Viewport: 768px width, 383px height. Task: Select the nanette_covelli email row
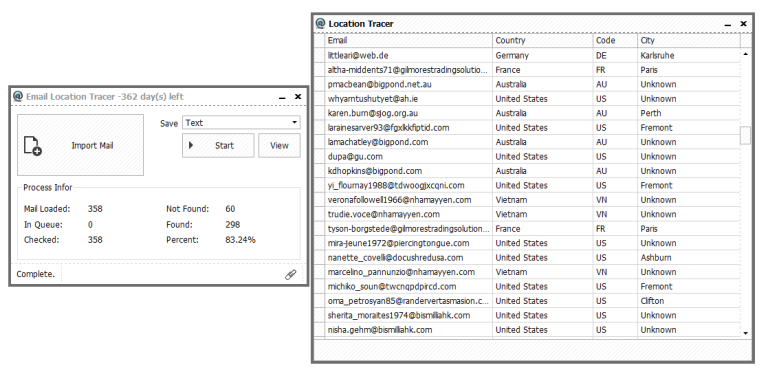point(527,258)
